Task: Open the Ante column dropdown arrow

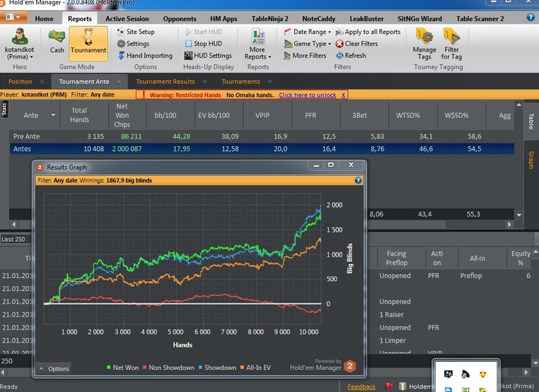Action: (x=53, y=116)
